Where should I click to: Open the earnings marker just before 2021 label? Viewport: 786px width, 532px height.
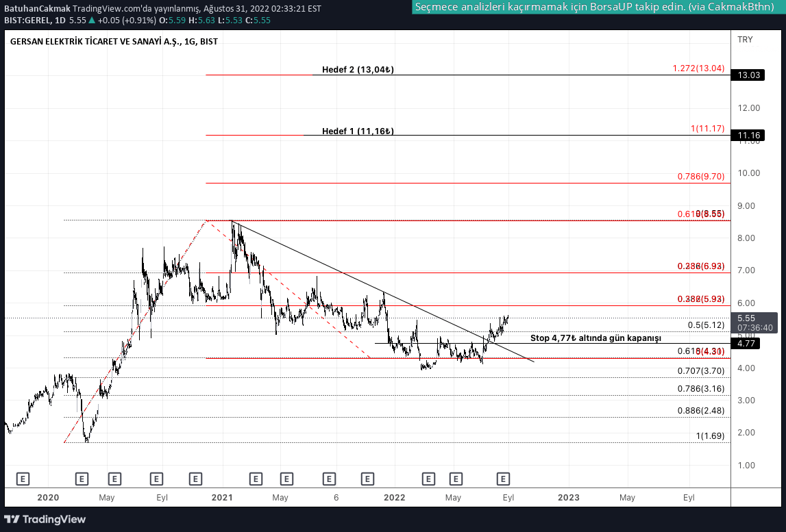[195, 479]
